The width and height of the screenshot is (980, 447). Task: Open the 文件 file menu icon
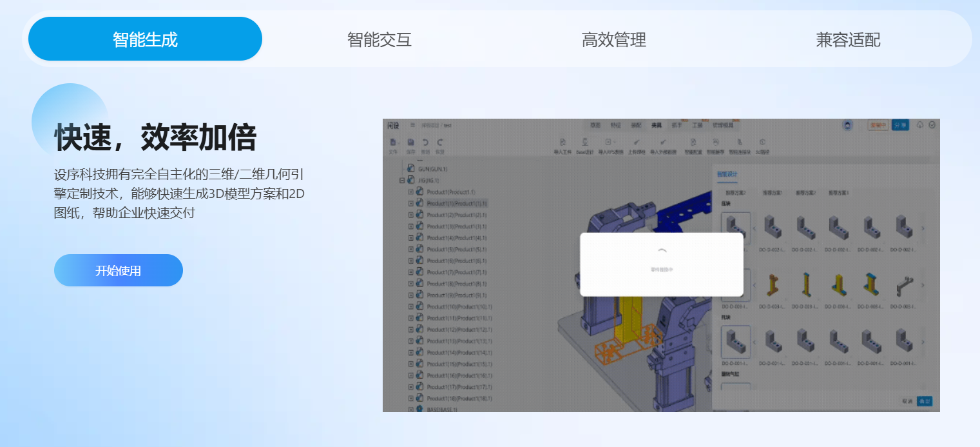[x=393, y=142]
